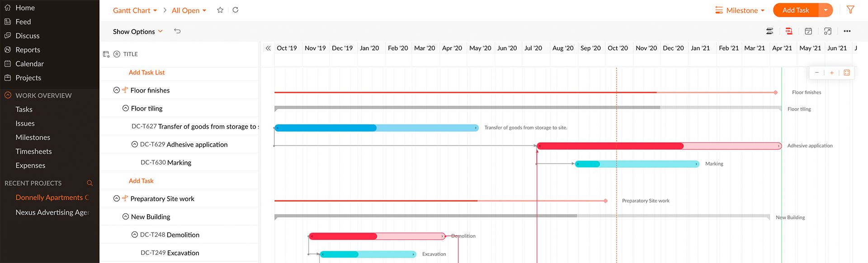868x263 pixels.
Task: Collapse the Floor tiling task group
Action: click(x=126, y=108)
